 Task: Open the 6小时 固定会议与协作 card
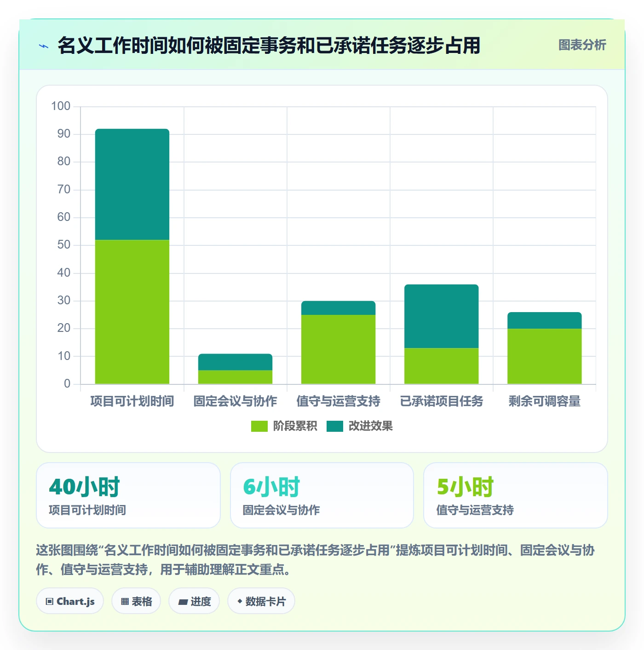(x=322, y=495)
